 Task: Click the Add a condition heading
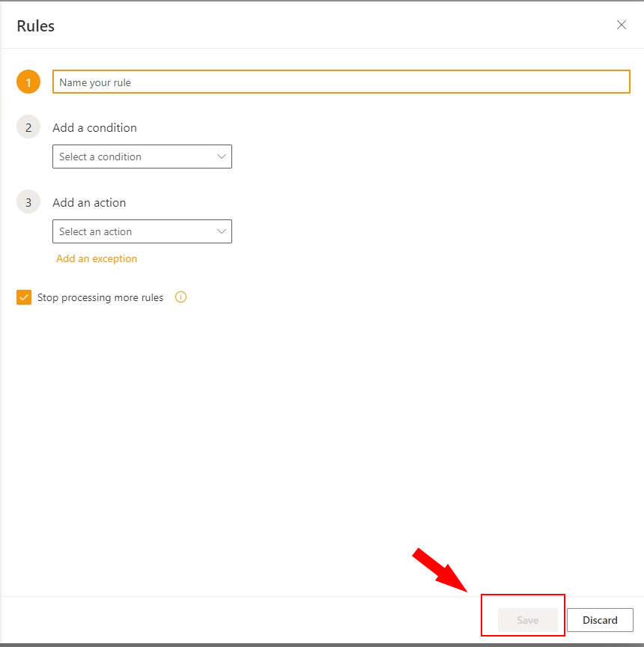94,127
